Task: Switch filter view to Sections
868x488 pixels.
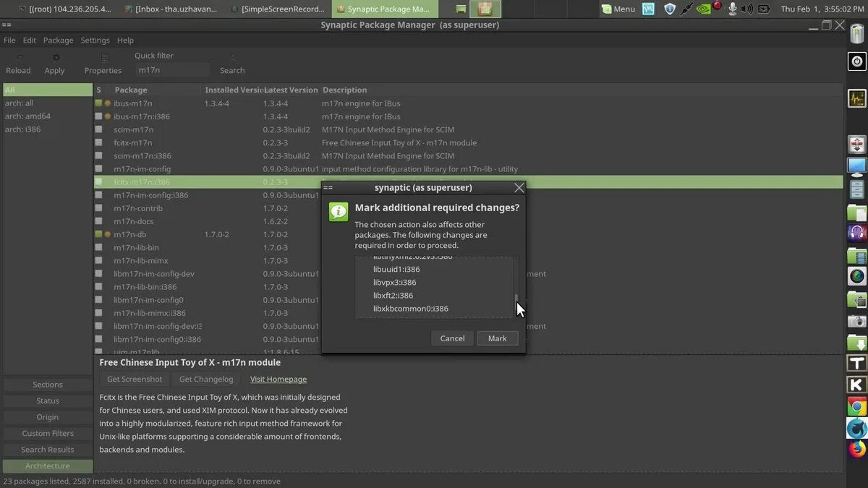Action: point(48,385)
